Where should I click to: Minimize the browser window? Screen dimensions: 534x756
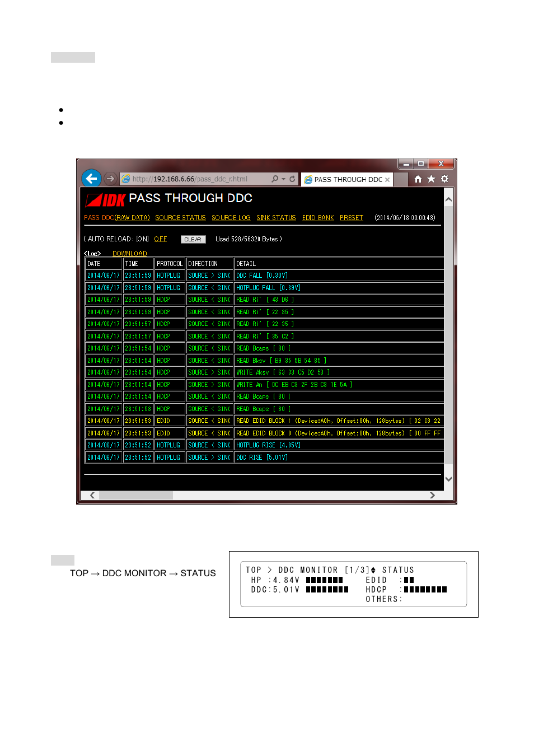(x=406, y=164)
